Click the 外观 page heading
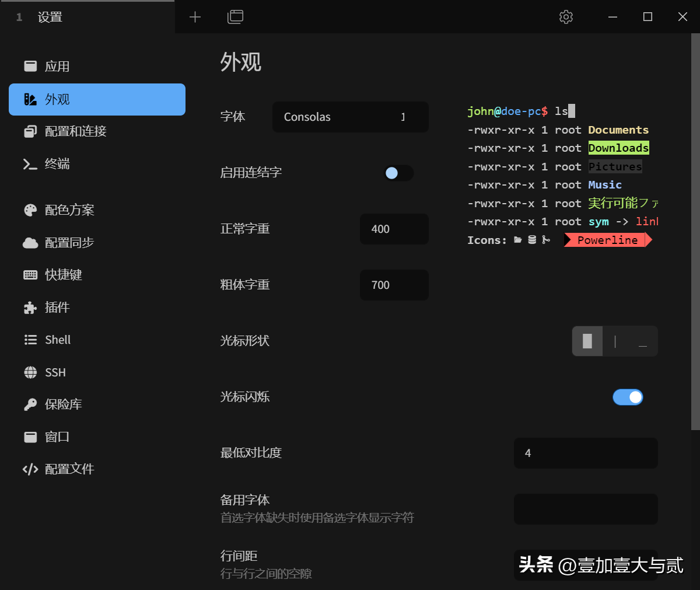 240,62
